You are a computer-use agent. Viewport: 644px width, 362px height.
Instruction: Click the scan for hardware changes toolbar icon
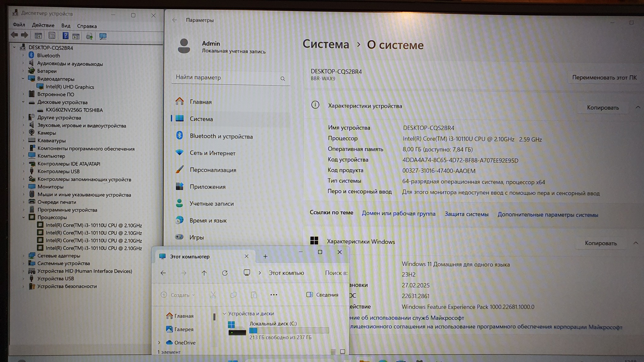pos(103,36)
